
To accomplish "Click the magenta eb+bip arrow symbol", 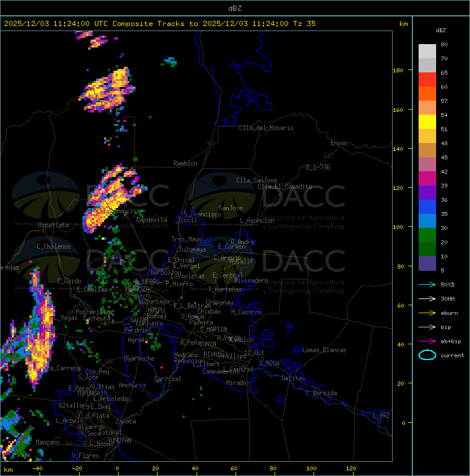I will [427, 341].
